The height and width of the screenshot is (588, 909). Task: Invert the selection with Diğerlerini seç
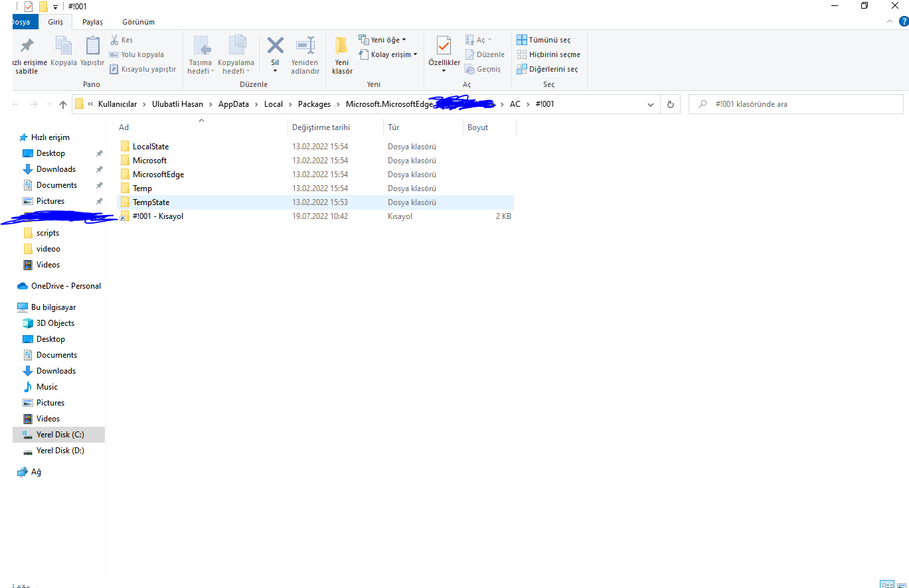pos(547,69)
